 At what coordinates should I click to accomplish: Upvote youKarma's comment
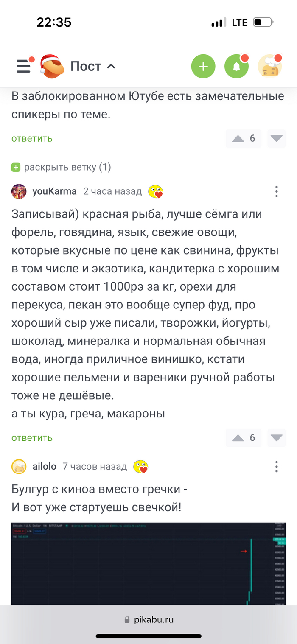pyautogui.click(x=238, y=438)
